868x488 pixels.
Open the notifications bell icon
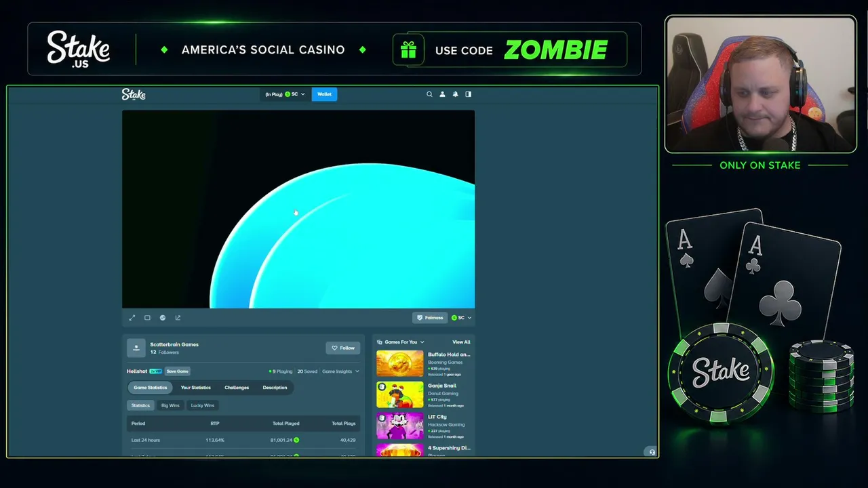pos(455,94)
